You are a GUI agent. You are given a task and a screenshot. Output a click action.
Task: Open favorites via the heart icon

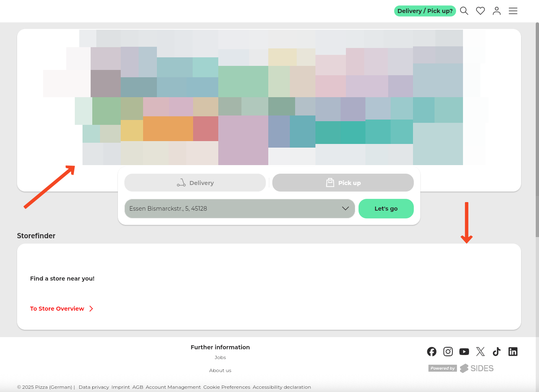(x=480, y=11)
